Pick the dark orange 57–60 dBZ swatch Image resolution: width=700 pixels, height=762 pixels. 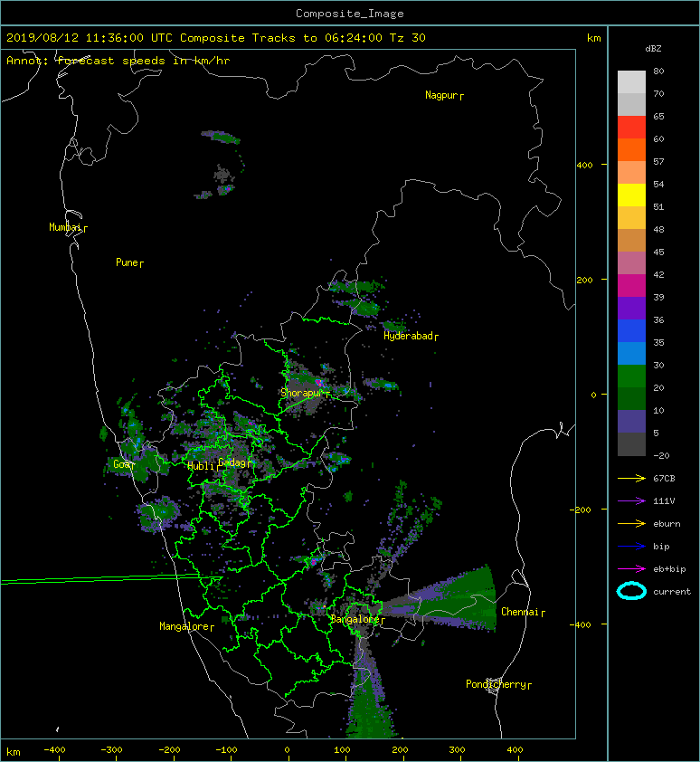(x=631, y=150)
